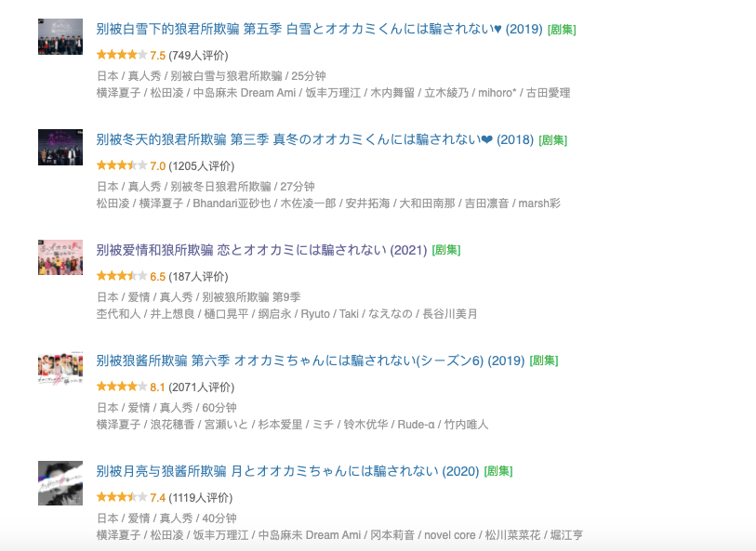756x551 pixels.
Task: Click [剧集] tag beside 别被狼酱所欺骗 第六季
Action: pyautogui.click(x=544, y=361)
